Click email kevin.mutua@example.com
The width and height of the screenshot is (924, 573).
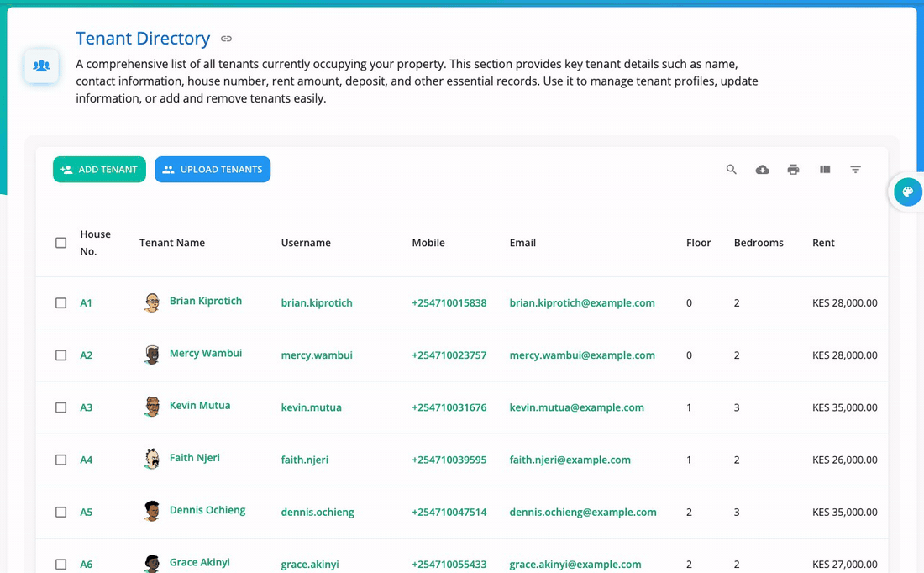577,407
